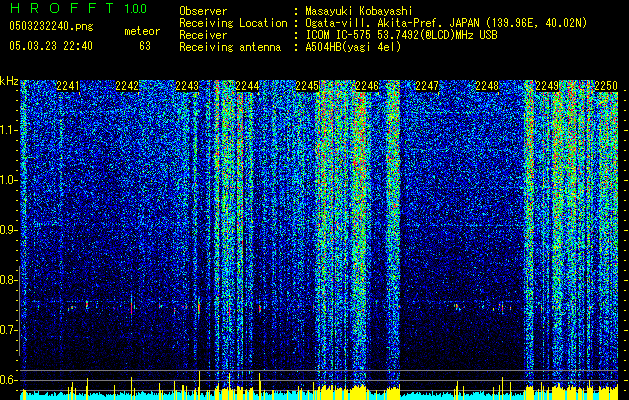Click the 1.0 kHz axis label
Screen dimensions: 629x400
click(9, 180)
